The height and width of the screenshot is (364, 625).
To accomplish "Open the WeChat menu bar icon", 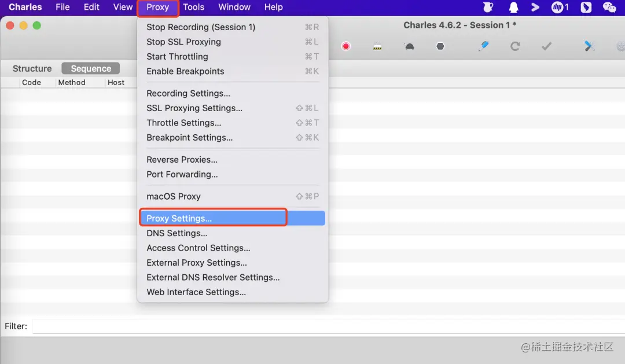I will (x=609, y=7).
